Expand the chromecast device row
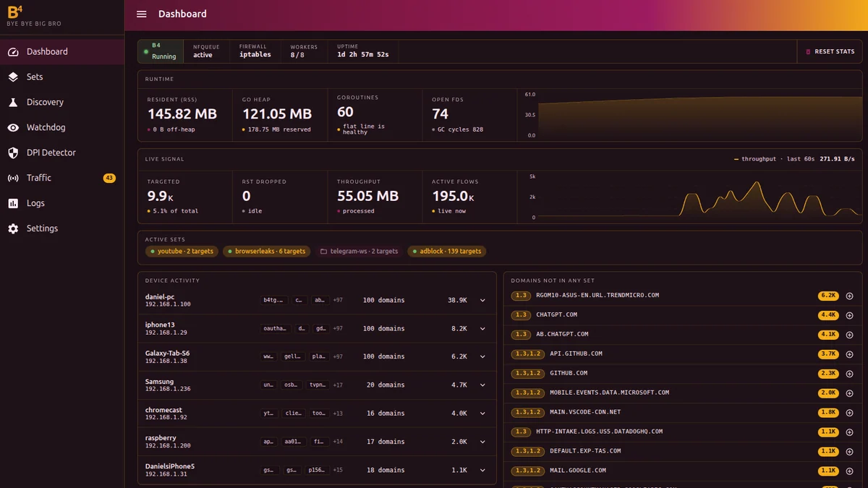This screenshot has height=488, width=868. coord(482,414)
